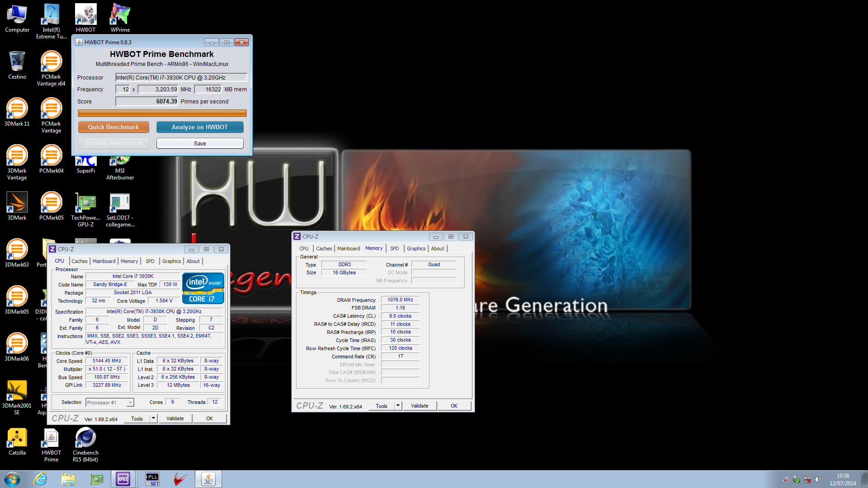Select the PCMark05 icon
The image size is (868, 488).
(x=51, y=206)
